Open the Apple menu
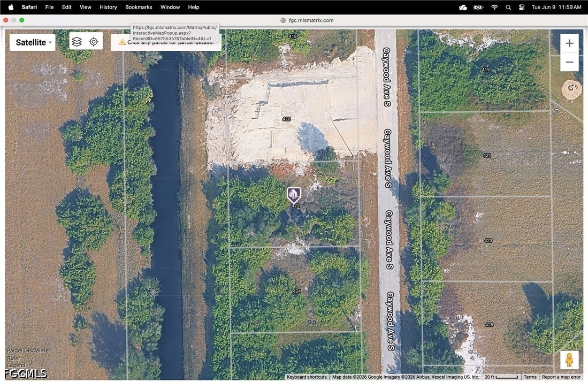The width and height of the screenshot is (588, 382). click(11, 7)
